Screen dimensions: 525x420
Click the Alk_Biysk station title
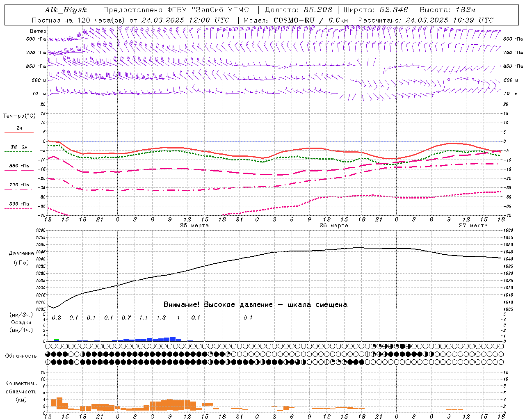66,10
